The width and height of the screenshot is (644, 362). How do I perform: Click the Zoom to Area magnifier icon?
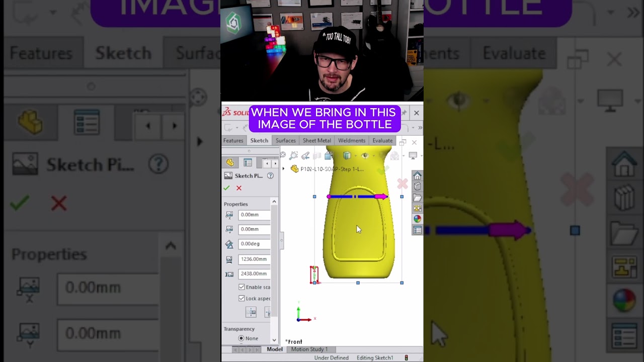(294, 155)
